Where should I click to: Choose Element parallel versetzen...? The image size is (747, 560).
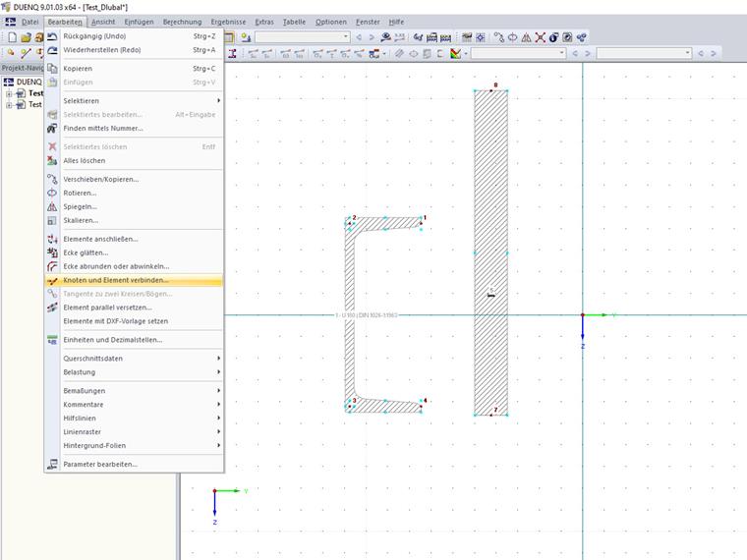tap(134, 308)
